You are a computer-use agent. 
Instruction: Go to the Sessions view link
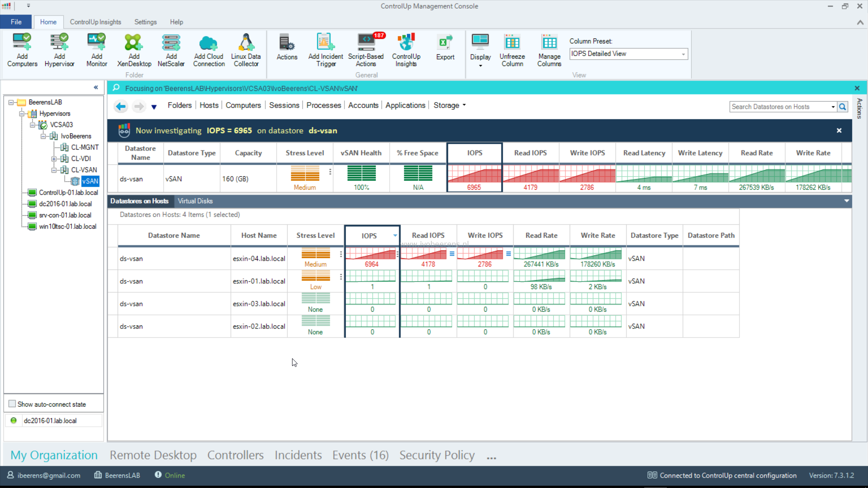(284, 105)
